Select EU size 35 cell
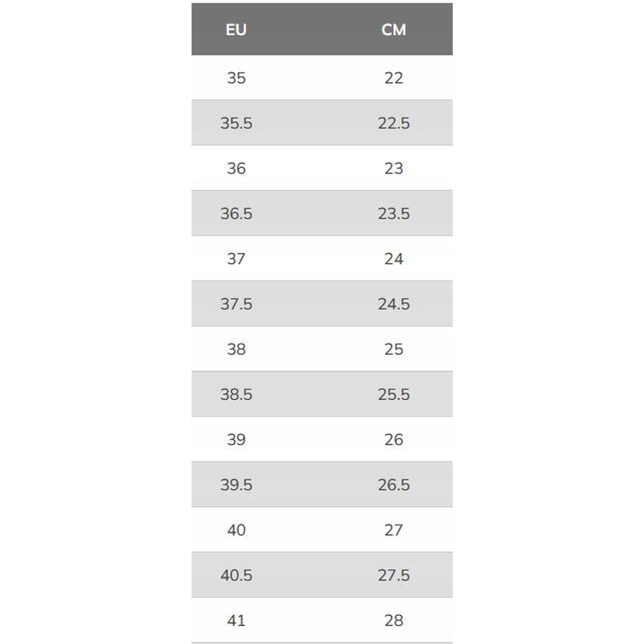 coord(236,78)
